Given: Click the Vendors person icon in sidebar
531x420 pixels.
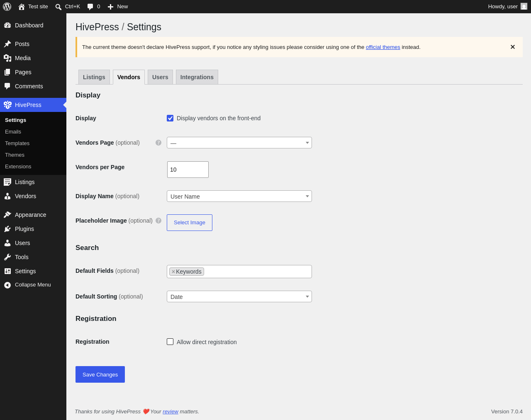Looking at the screenshot, I should point(7,196).
